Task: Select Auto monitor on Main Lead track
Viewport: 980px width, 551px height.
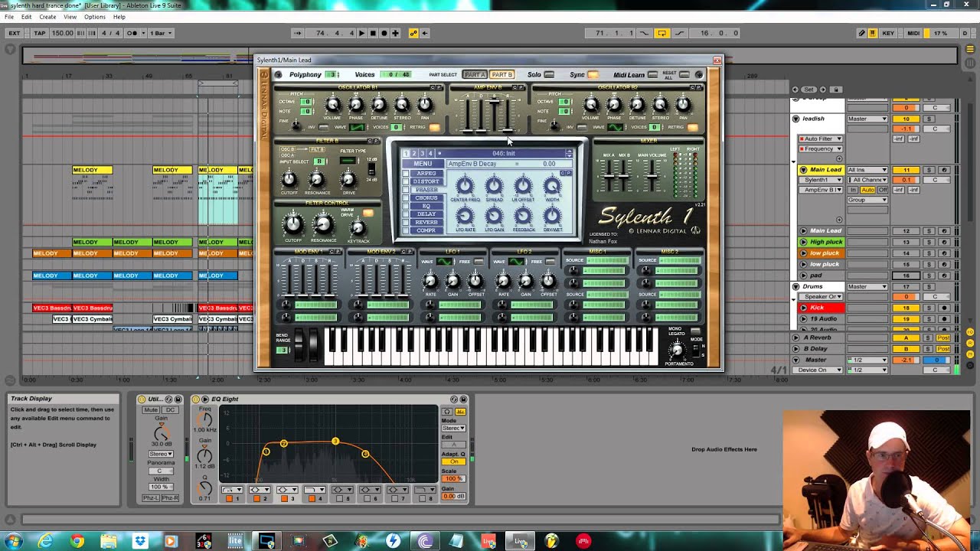Action: click(867, 190)
